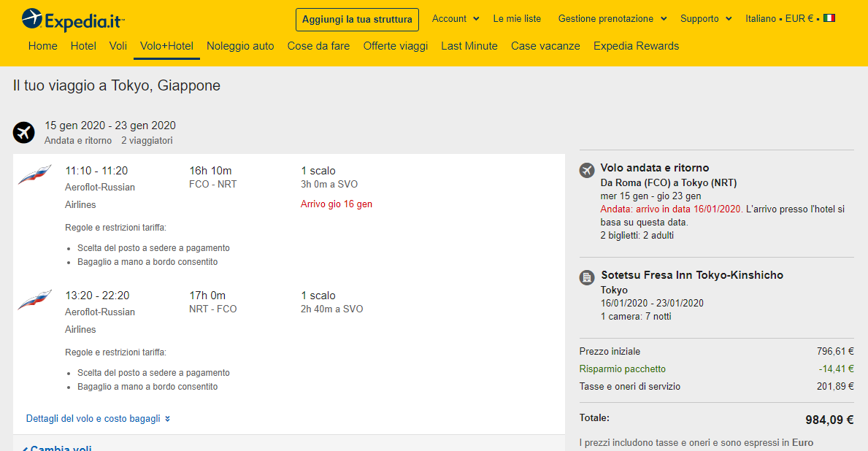Screen dimensions: 868x451
Task: Click the hotel building icon beside Sotetsu Fresa Inn
Action: (587, 277)
